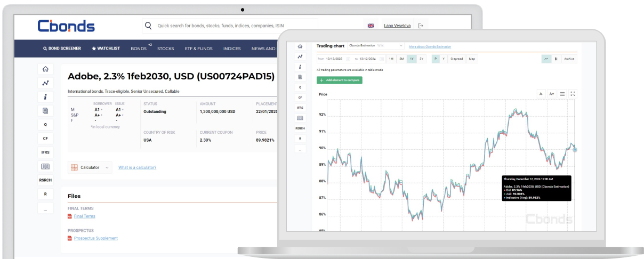Open 'What is a calculator?' link

138,167
